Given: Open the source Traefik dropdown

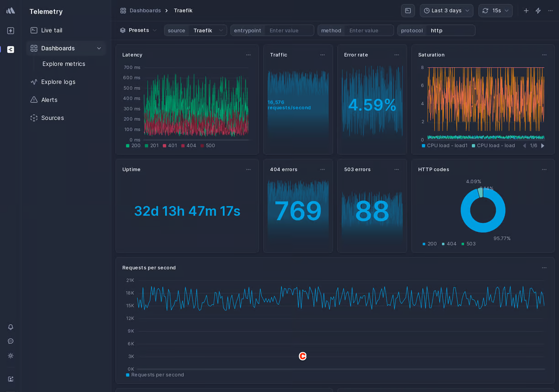Looking at the screenshot, I should (x=207, y=31).
